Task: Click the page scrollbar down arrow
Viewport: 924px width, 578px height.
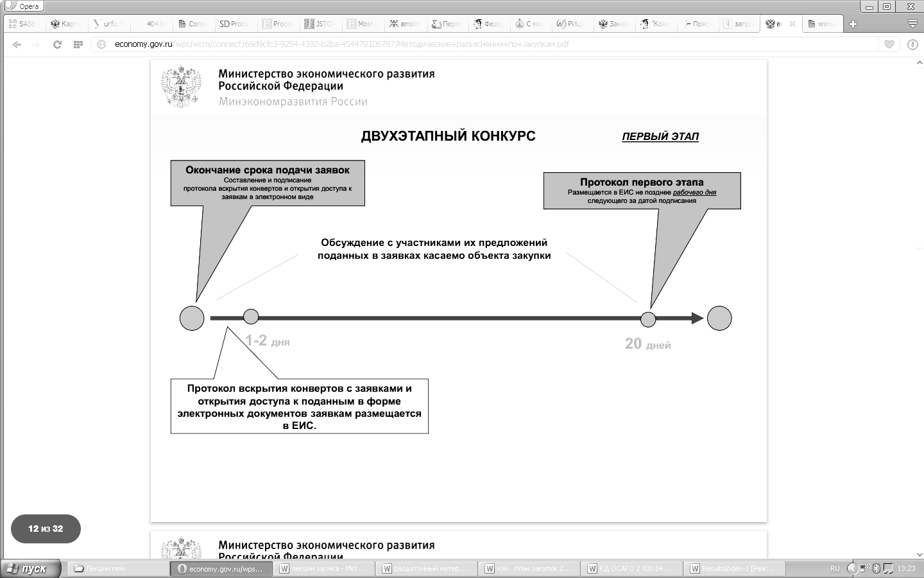Action: (x=918, y=554)
